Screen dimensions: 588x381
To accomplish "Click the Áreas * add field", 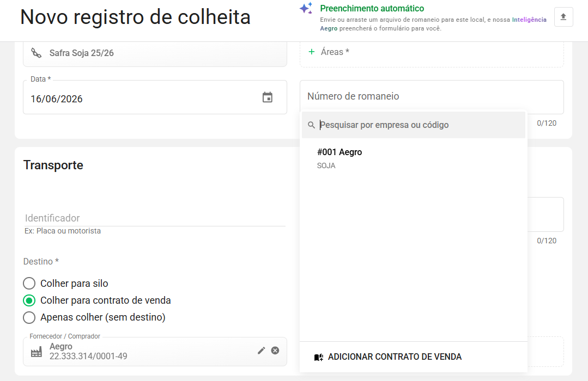I will coord(432,54).
